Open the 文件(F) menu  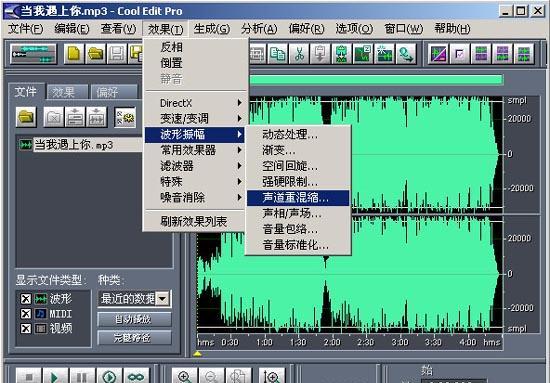click(25, 29)
